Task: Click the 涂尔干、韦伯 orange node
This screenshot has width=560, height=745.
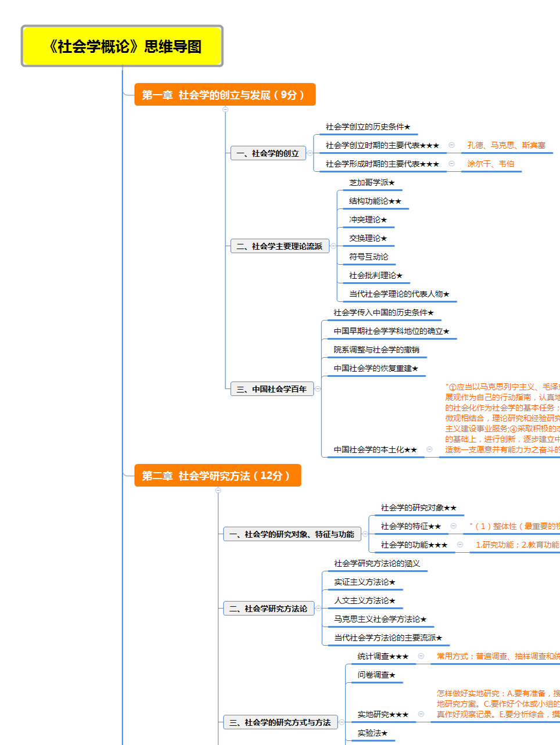Action: [490, 164]
